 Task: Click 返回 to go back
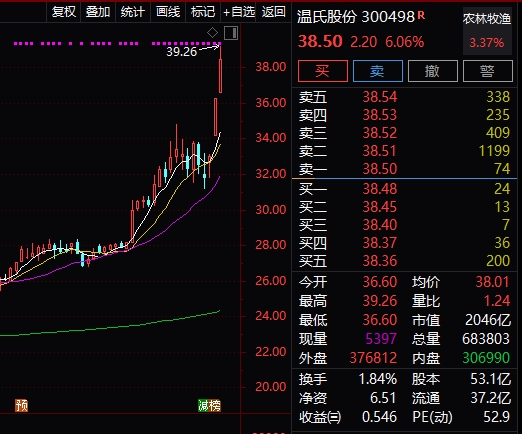[x=273, y=12]
